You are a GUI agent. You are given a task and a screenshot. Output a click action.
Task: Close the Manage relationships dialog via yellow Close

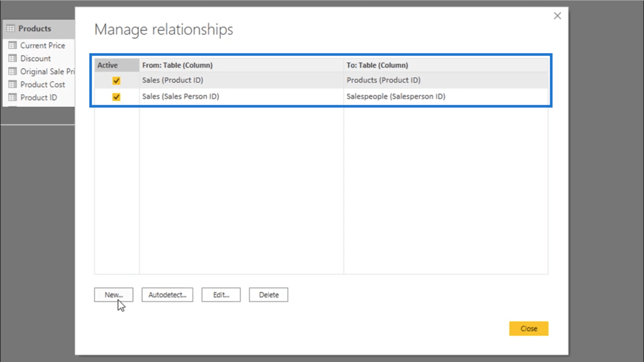pos(529,328)
